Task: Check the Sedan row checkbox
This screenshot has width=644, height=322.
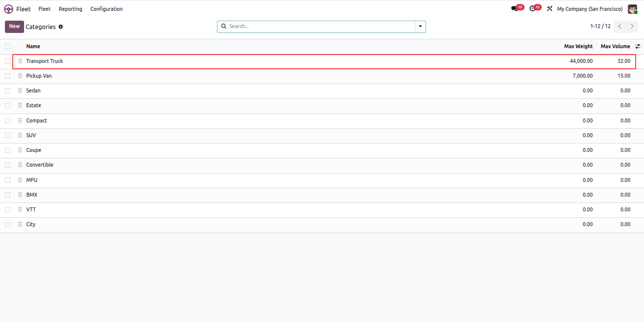Action: [x=7, y=90]
